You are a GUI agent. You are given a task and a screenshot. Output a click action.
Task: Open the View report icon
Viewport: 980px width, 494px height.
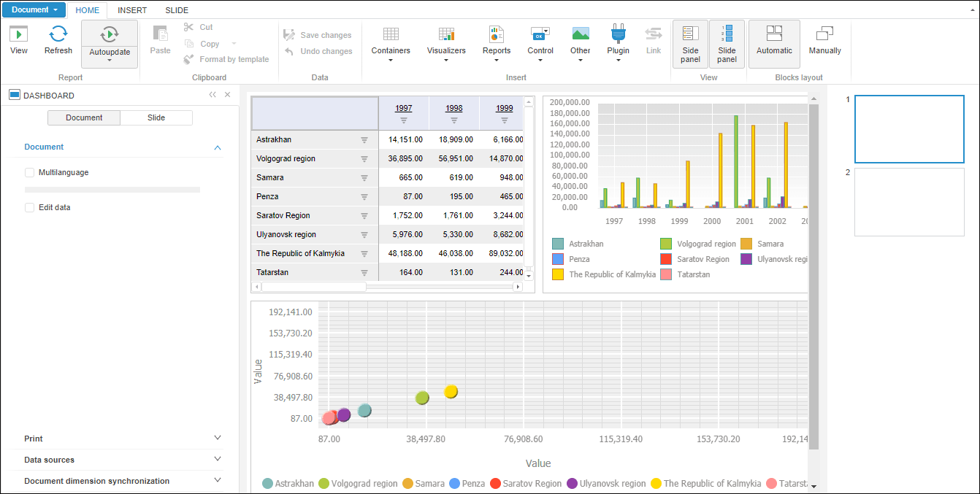click(x=19, y=34)
